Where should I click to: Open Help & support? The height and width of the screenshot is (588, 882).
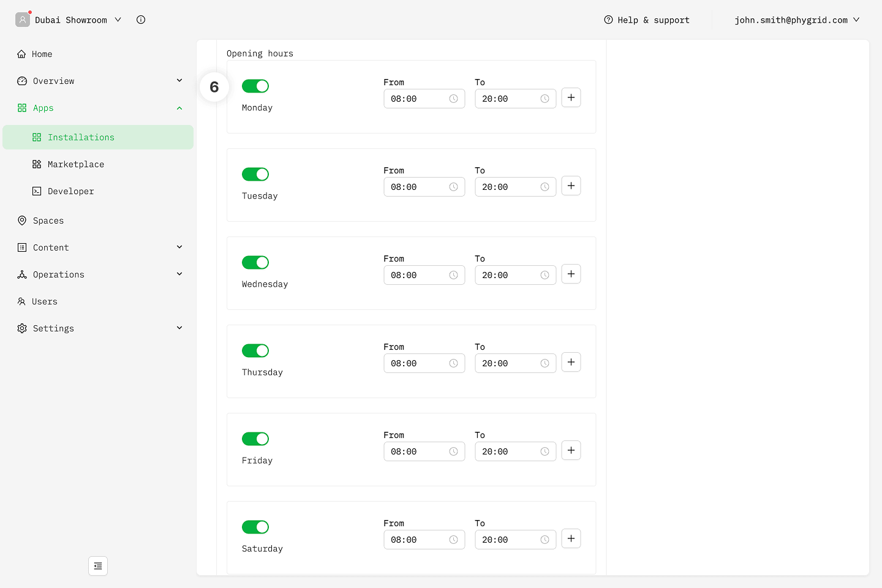point(647,20)
